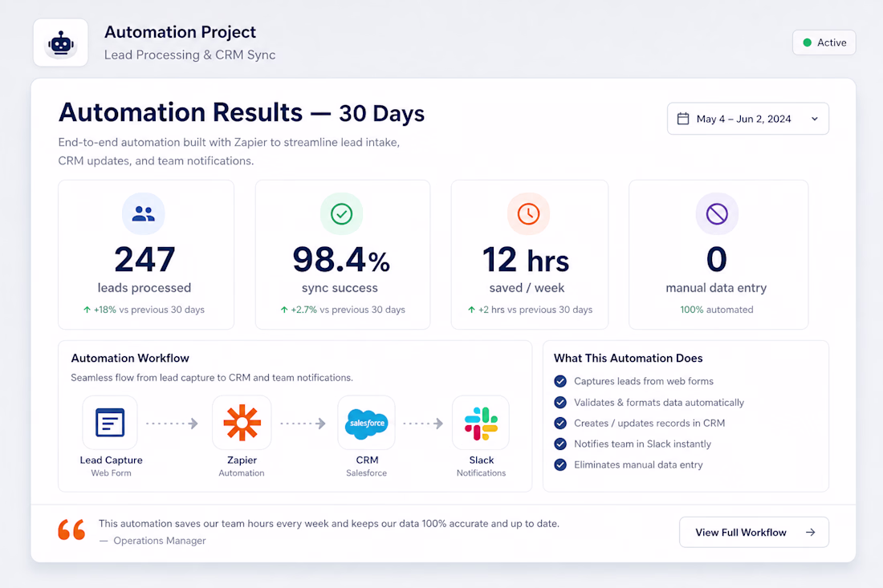Click the Zapier automation icon
The width and height of the screenshot is (883, 588).
tap(242, 423)
